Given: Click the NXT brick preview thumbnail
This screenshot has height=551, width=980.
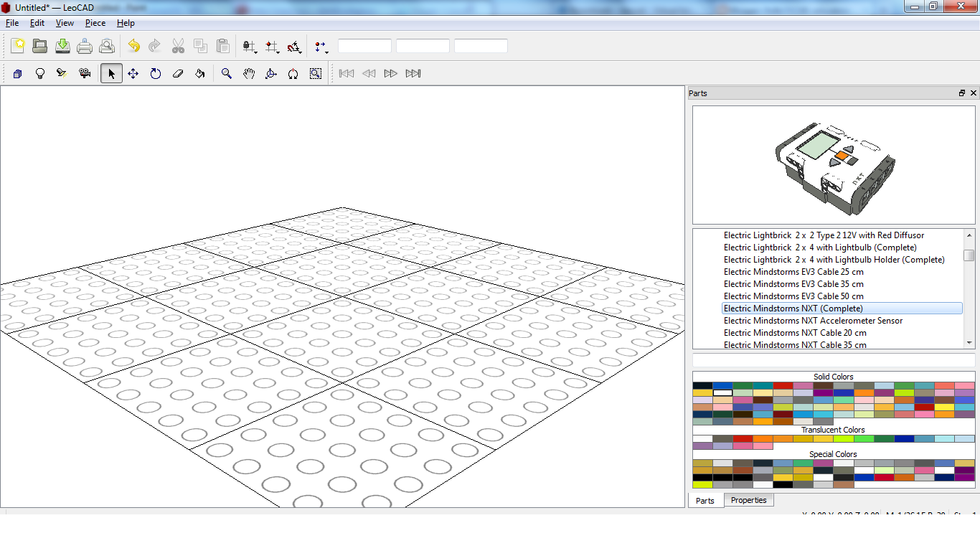Looking at the screenshot, I should tap(834, 165).
